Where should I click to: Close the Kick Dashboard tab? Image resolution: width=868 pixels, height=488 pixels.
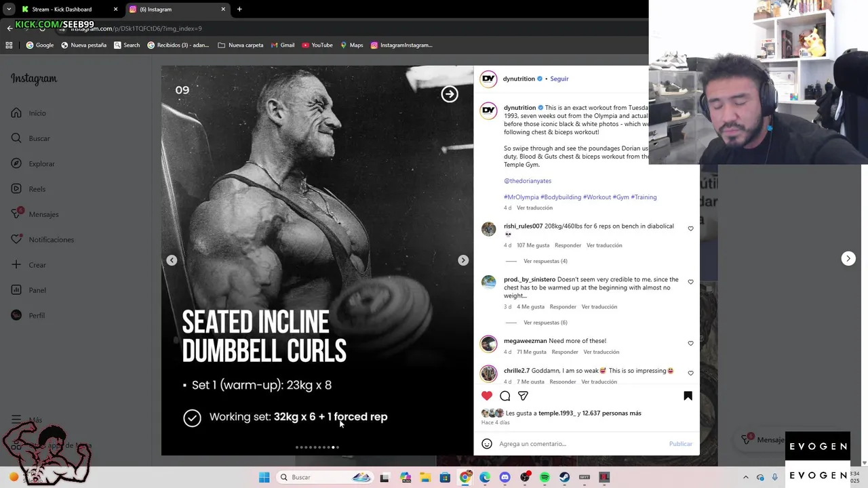pos(115,9)
